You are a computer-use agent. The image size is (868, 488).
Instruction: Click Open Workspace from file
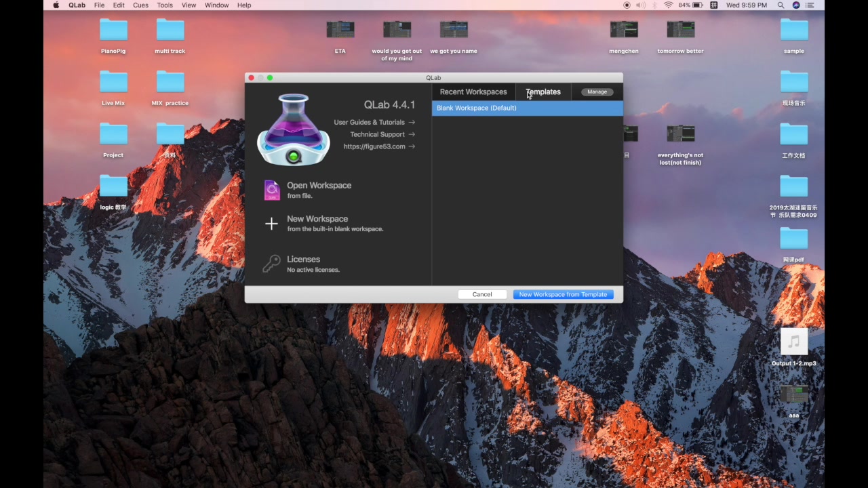click(x=319, y=190)
